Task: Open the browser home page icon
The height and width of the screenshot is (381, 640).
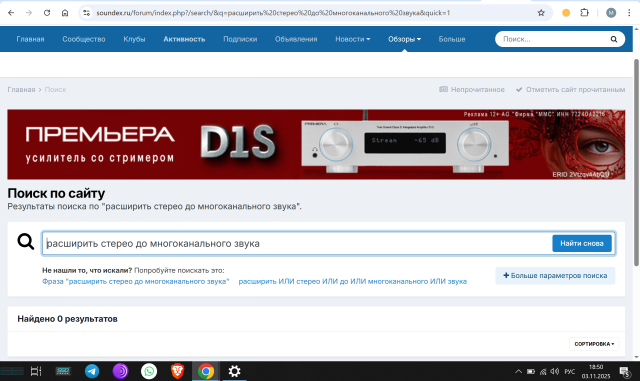Action: coord(65,13)
